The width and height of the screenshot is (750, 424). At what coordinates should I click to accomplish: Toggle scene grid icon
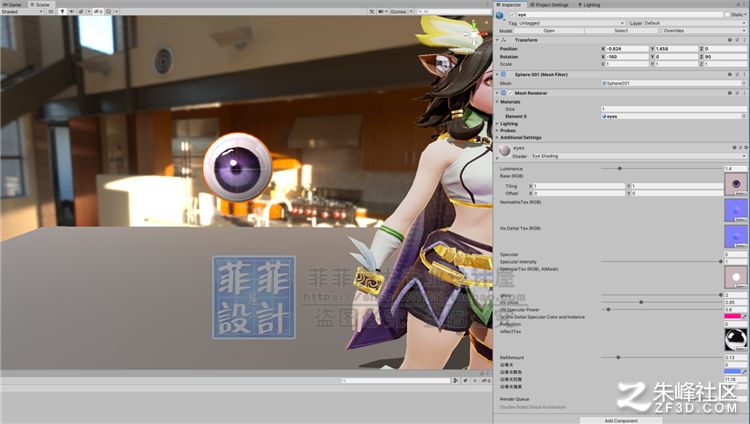coord(109,11)
